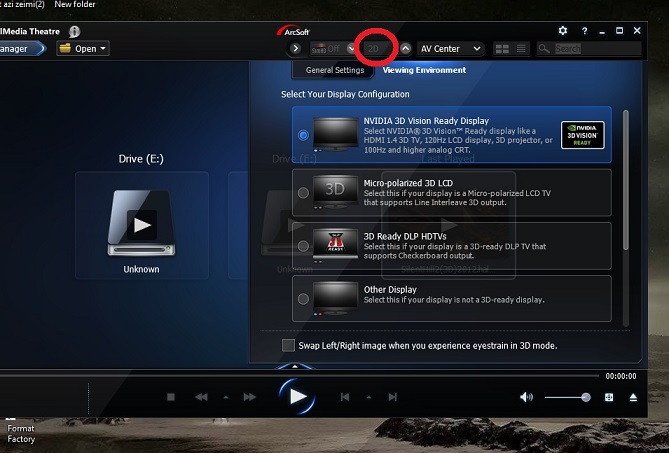Viewport: 669px width, 453px height.
Task: Click the info icon beside the Media Theatre title
Action: click(x=74, y=32)
